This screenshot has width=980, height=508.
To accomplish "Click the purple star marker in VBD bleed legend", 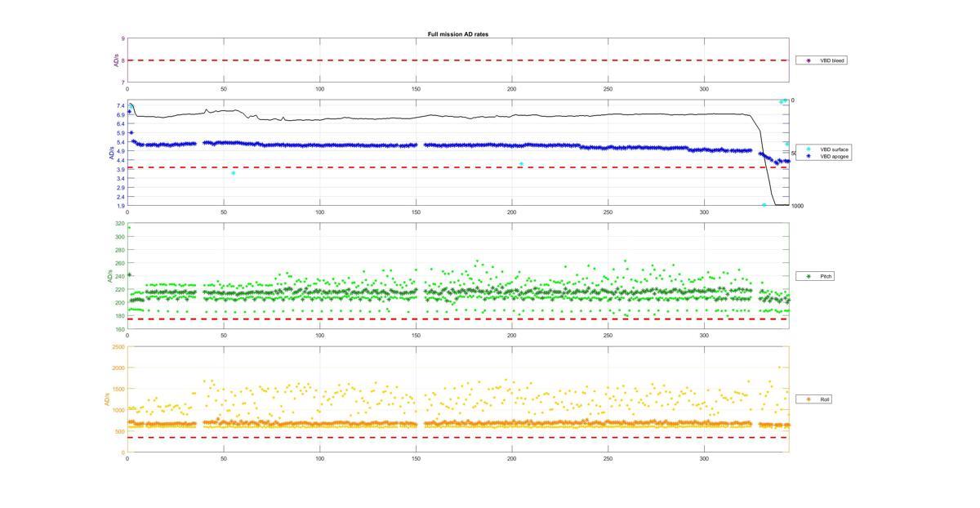I will [808, 60].
